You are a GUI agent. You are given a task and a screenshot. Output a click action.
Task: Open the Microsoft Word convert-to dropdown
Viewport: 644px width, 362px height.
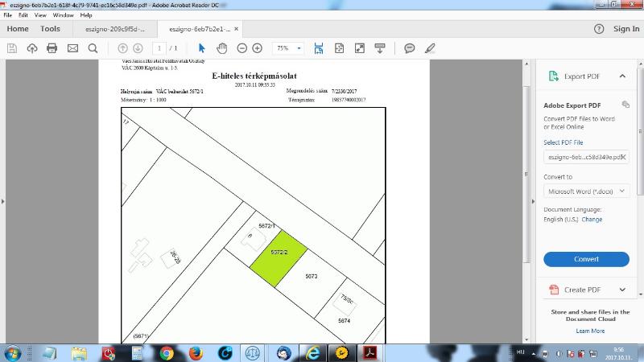[586, 191]
